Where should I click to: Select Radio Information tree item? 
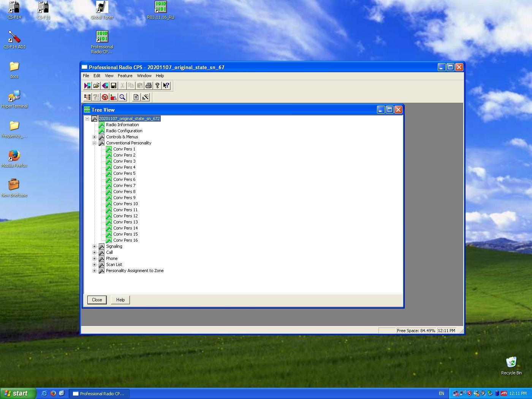pos(122,125)
